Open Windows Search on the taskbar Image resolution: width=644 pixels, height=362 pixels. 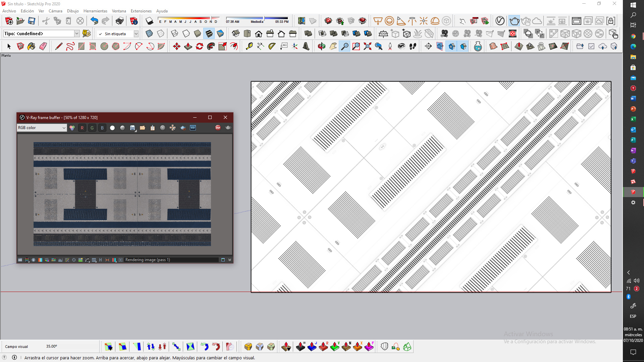(x=633, y=15)
